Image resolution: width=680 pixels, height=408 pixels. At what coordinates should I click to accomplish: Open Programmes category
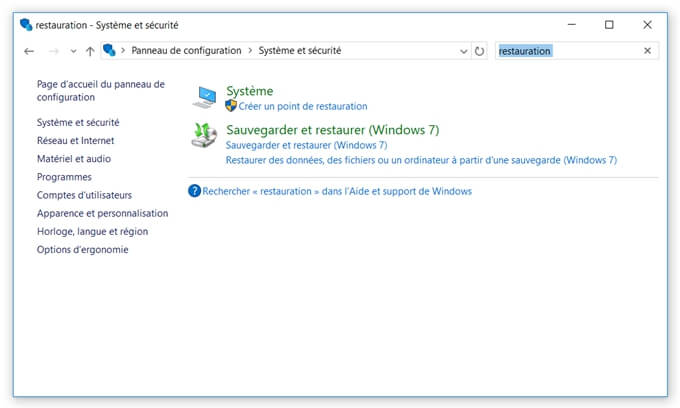pos(64,177)
